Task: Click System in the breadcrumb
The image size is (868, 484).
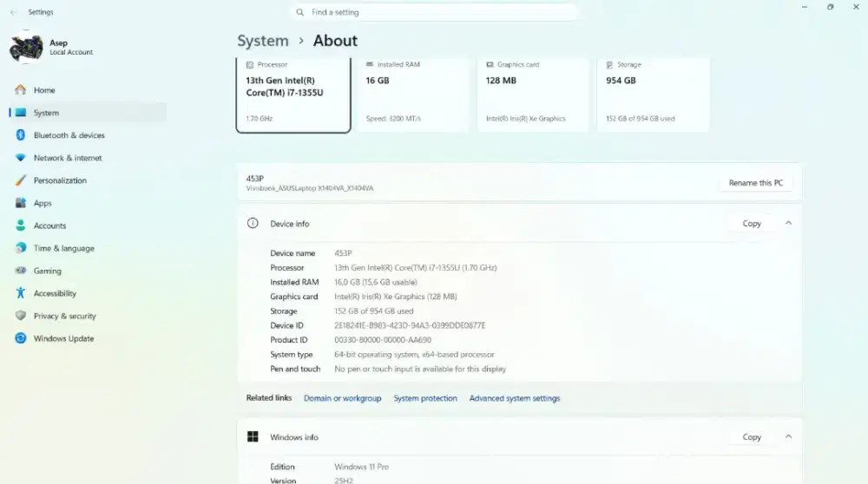Action: [263, 41]
